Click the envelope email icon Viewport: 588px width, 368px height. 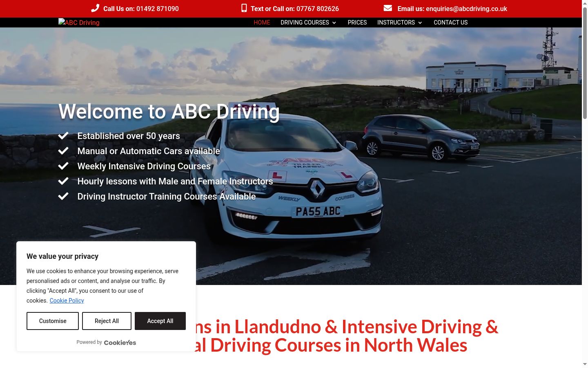[388, 8]
